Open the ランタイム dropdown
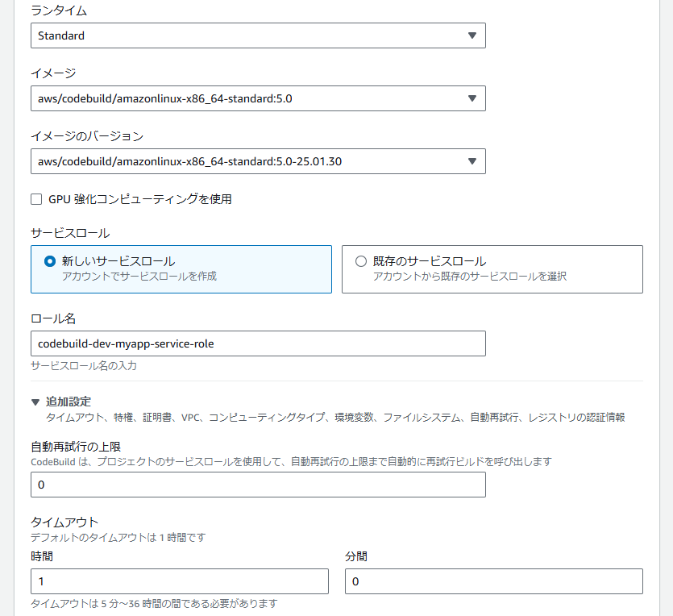 258,35
